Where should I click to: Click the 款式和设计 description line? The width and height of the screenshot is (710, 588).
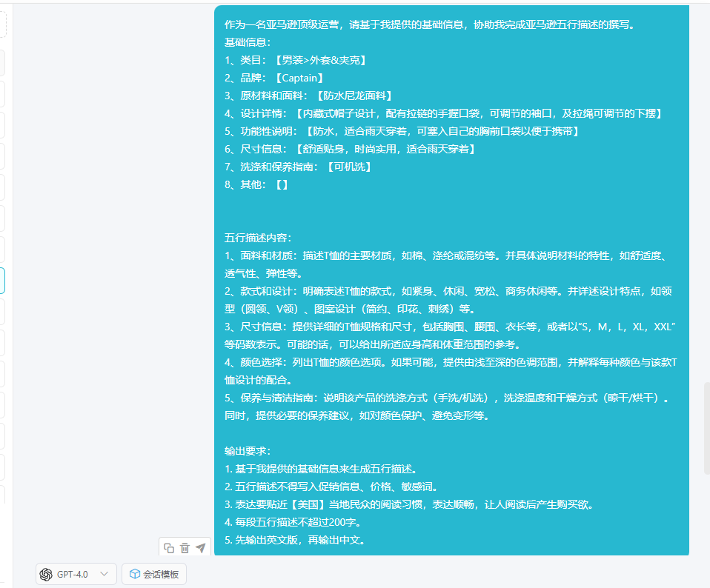pos(448,300)
